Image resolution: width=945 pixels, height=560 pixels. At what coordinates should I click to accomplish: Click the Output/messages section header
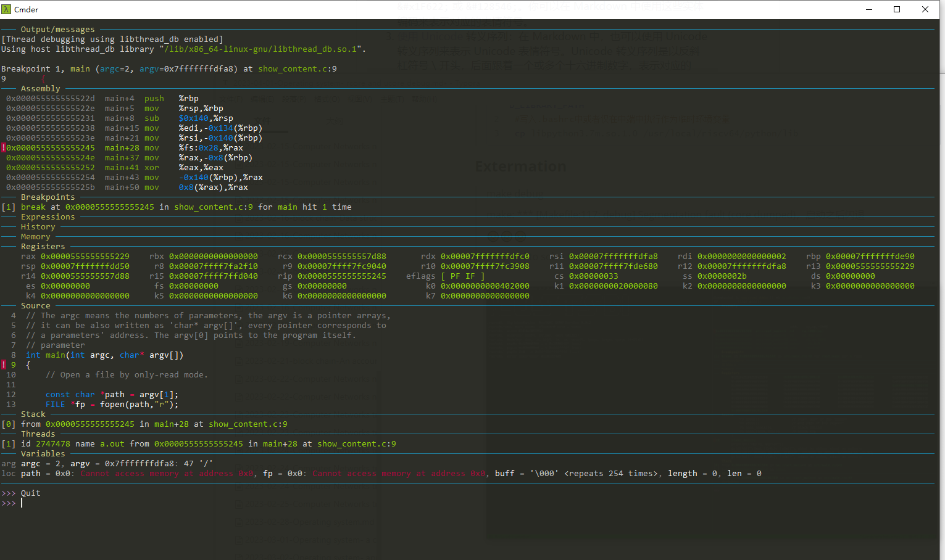(57, 30)
